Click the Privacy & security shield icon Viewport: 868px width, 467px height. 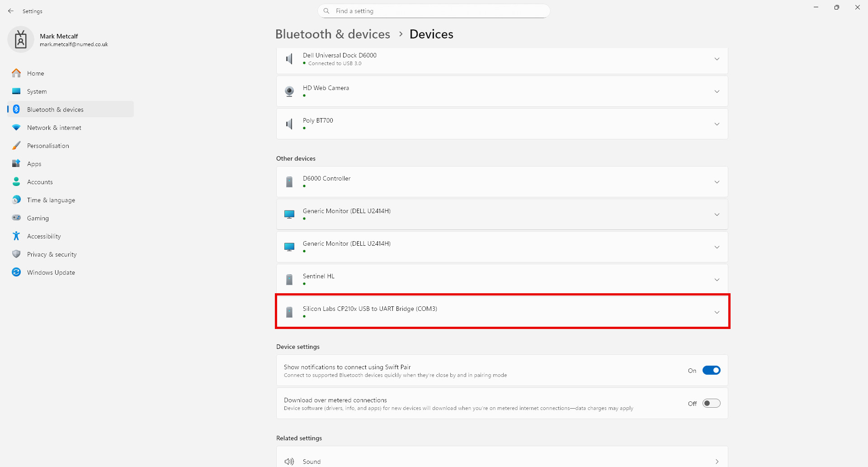tap(16, 254)
